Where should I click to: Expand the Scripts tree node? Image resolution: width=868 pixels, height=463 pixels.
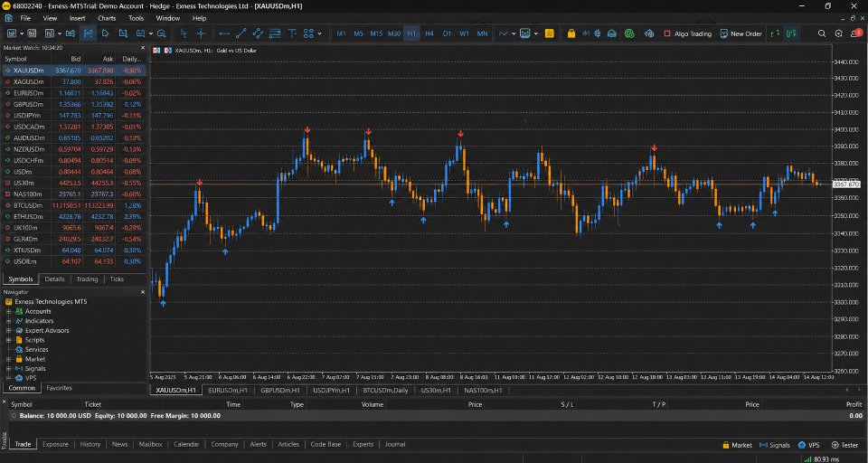[x=8, y=340]
